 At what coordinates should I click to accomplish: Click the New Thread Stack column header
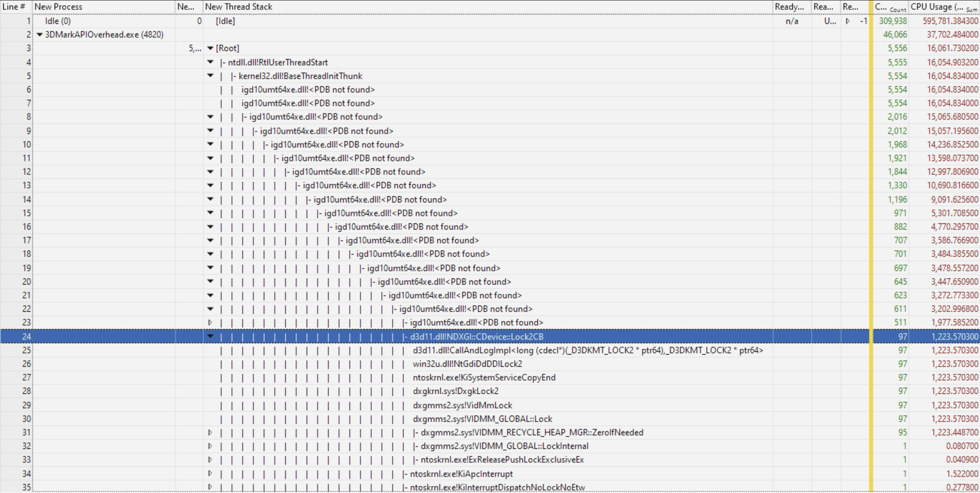click(239, 7)
